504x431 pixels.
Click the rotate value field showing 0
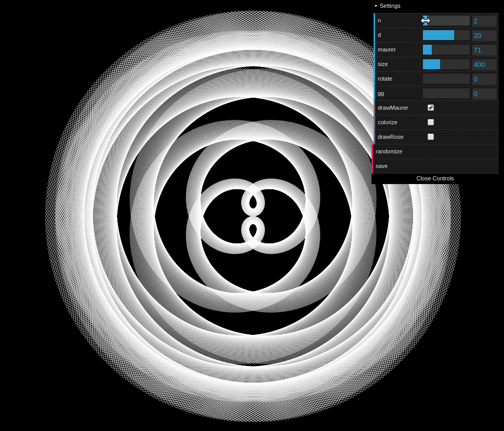click(483, 79)
